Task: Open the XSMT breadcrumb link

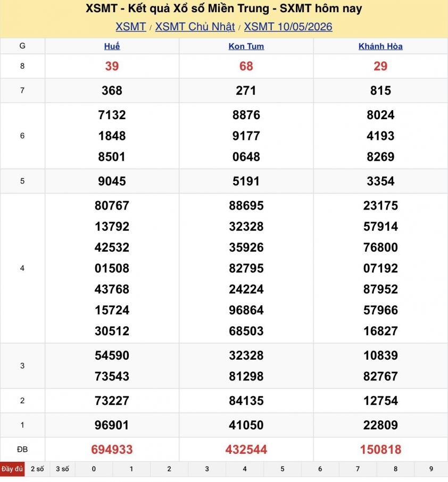Action: click(131, 27)
